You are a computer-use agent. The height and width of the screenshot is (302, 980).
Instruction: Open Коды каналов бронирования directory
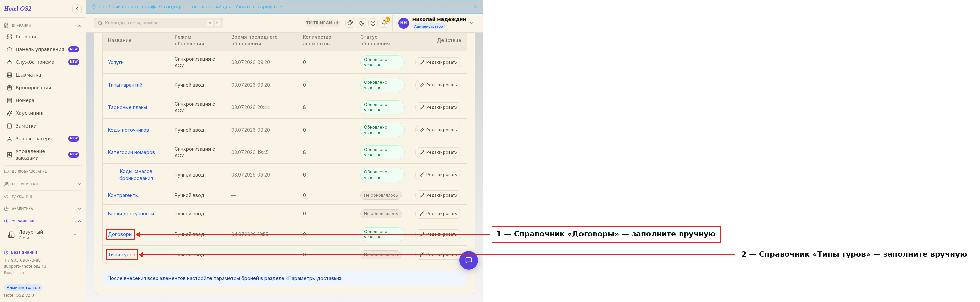tap(136, 175)
